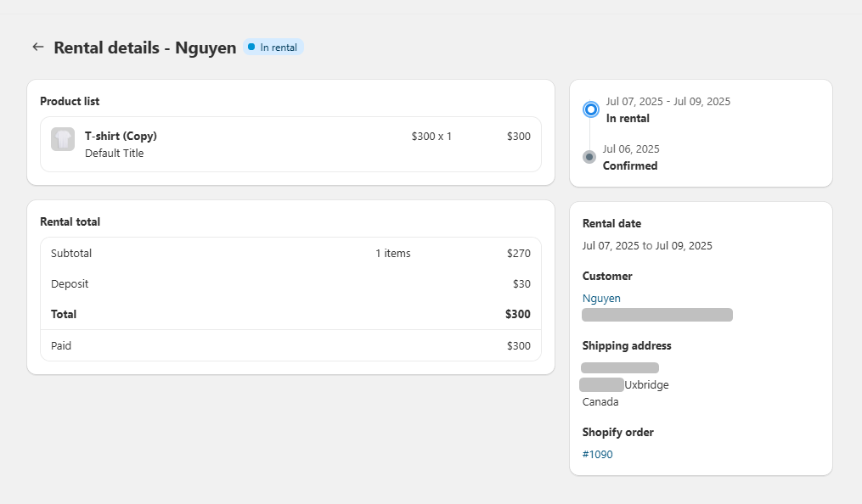Click the Rental details - Nguyen page title
The width and height of the screenshot is (862, 504).
tap(144, 48)
